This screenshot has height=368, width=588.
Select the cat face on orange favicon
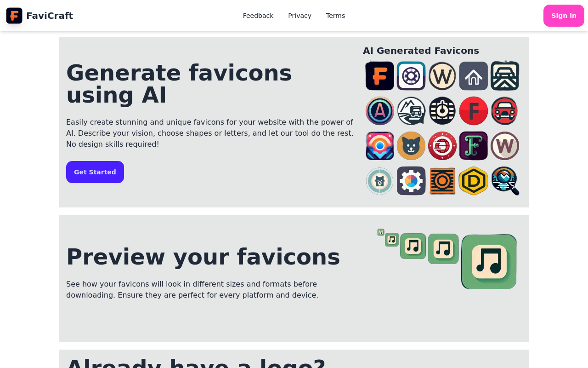[411, 146]
